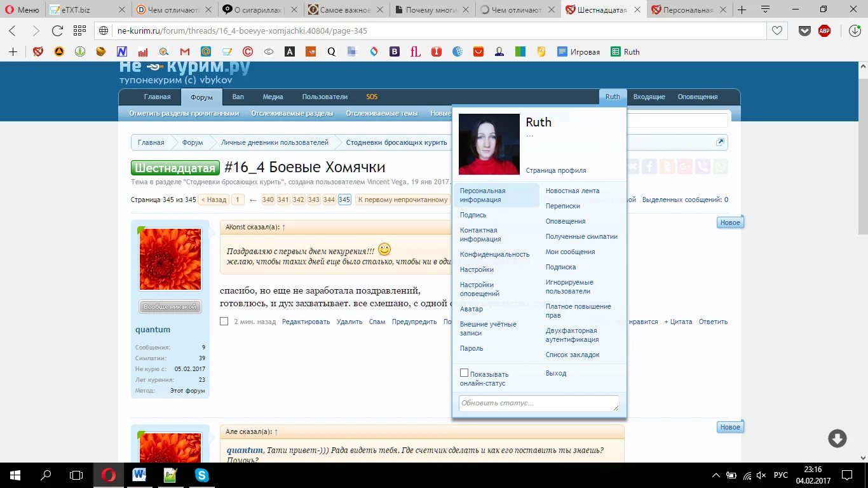Screen dimensions: 868x488
Task: Select 'Настройки' in the account menu
Action: 477,269
